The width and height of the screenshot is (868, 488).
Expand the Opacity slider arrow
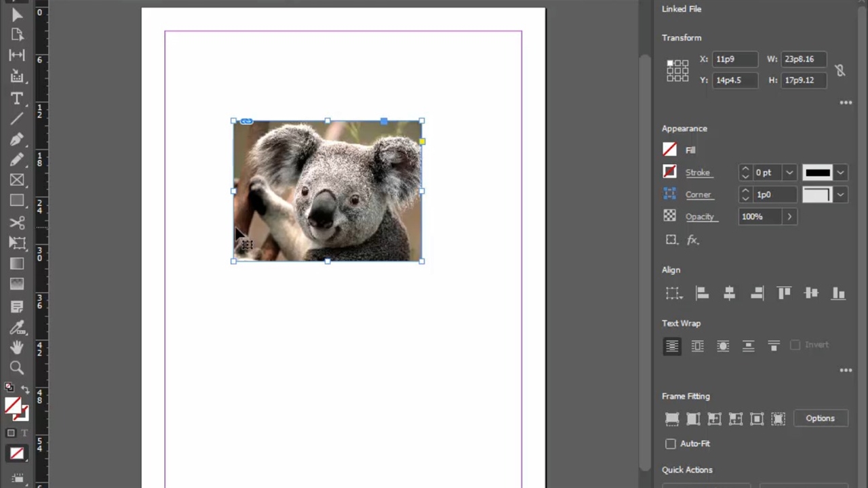click(789, 217)
